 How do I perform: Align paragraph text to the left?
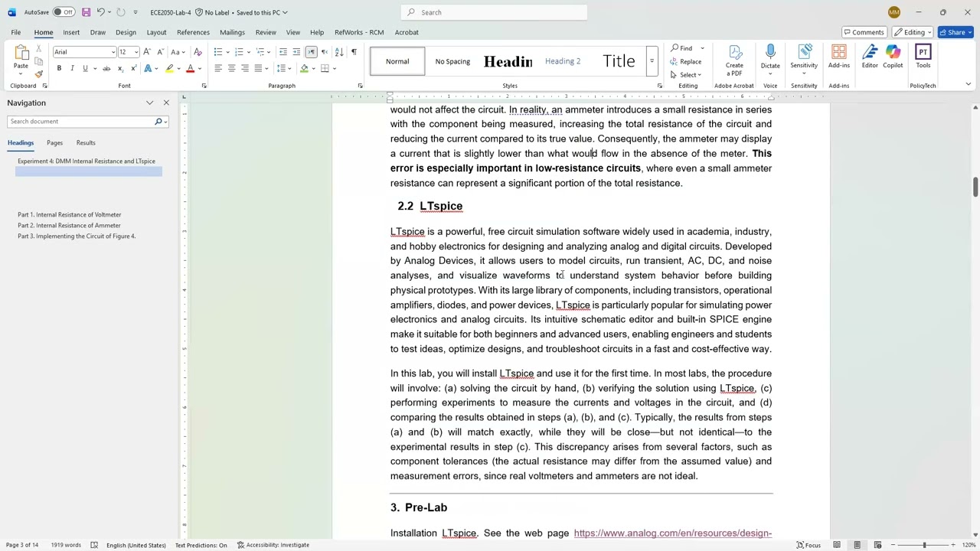pos(218,68)
